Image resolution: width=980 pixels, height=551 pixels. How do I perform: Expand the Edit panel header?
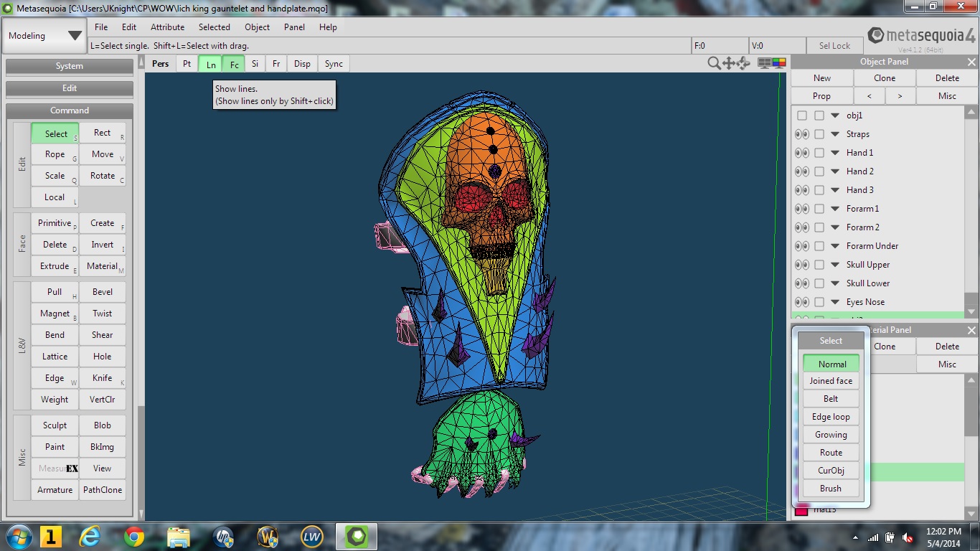coord(70,88)
